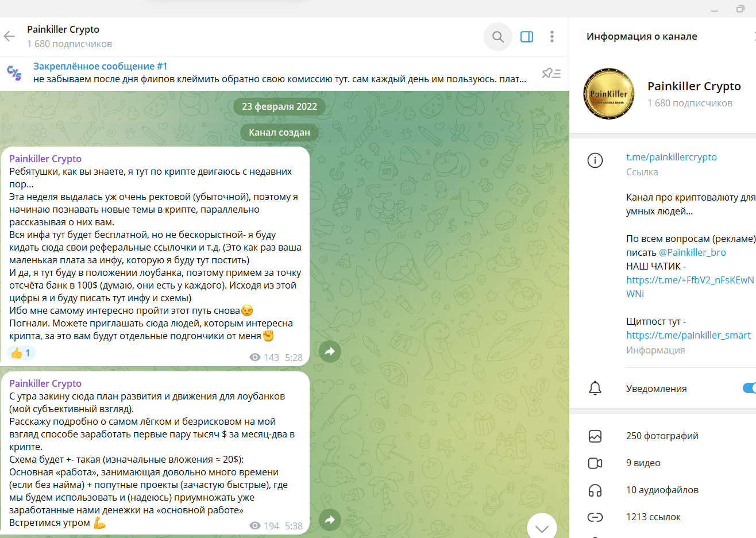Click the chain links icon
The width and height of the screenshot is (756, 538).
pyautogui.click(x=595, y=517)
